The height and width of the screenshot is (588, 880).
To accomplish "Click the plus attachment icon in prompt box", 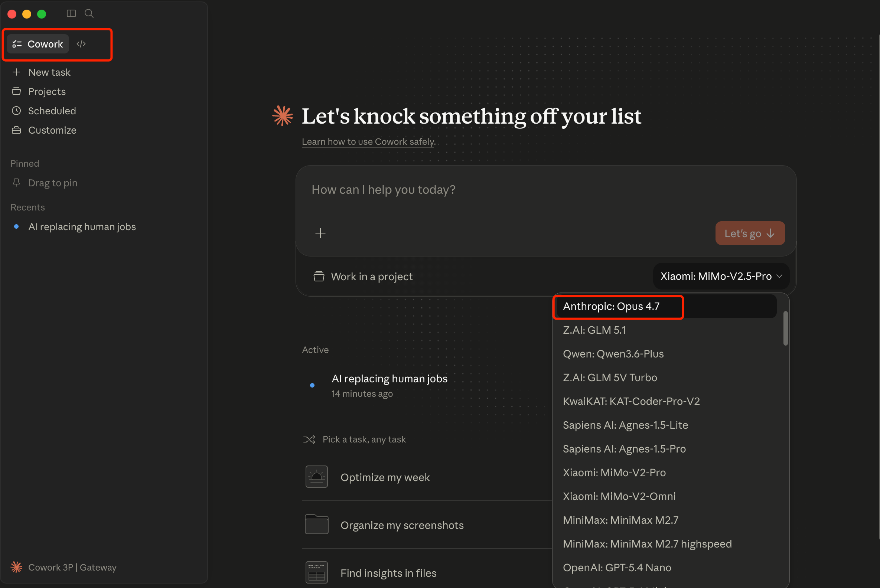I will (320, 233).
